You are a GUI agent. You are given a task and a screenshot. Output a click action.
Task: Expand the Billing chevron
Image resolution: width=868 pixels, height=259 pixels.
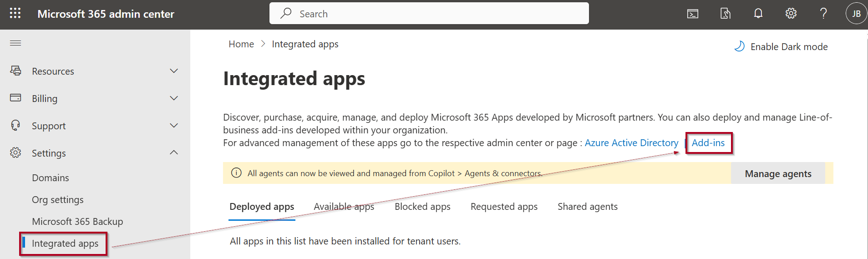pyautogui.click(x=174, y=98)
